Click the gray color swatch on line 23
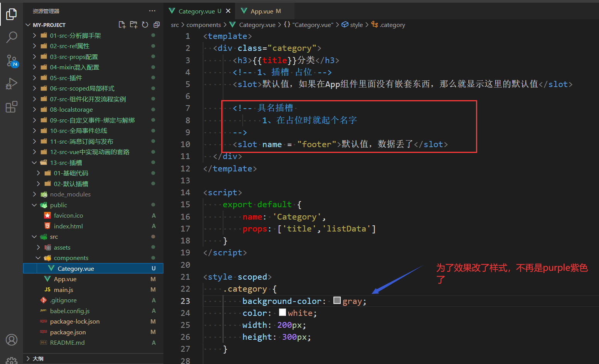 (337, 300)
